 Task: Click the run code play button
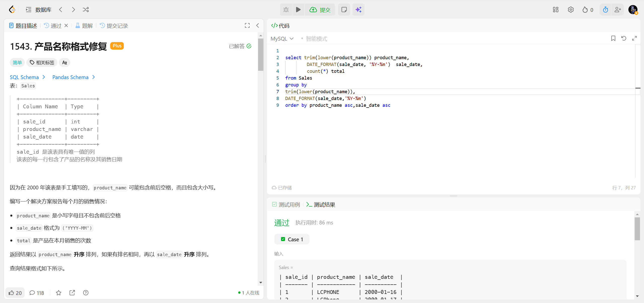click(x=298, y=10)
